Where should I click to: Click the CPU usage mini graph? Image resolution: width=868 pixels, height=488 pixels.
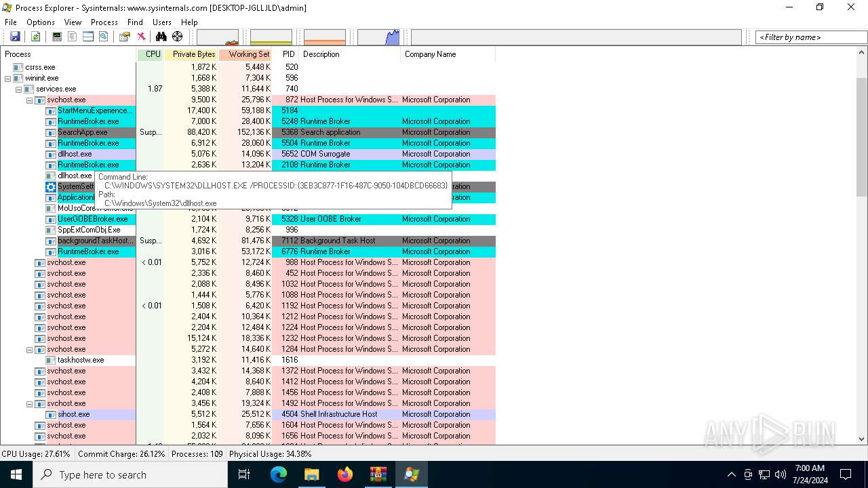click(218, 37)
